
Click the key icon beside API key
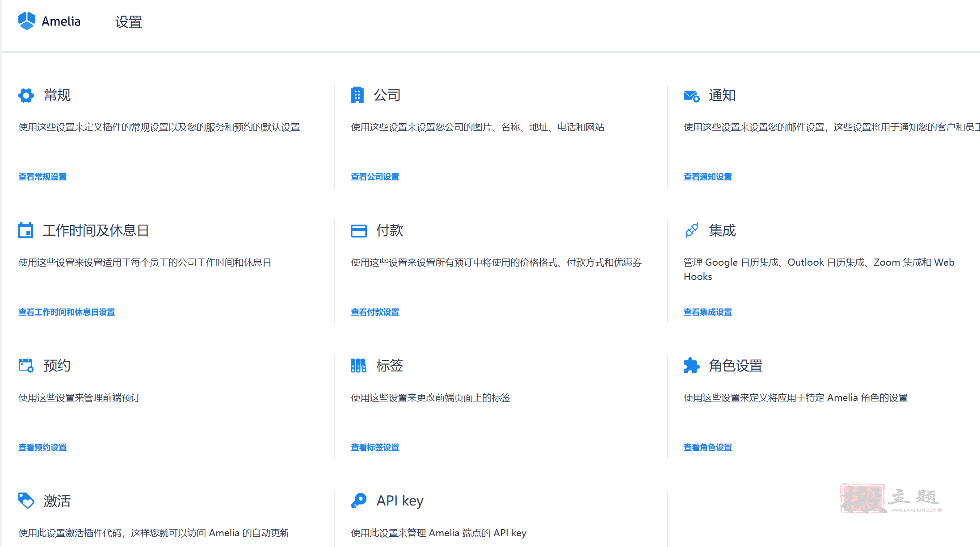[358, 501]
